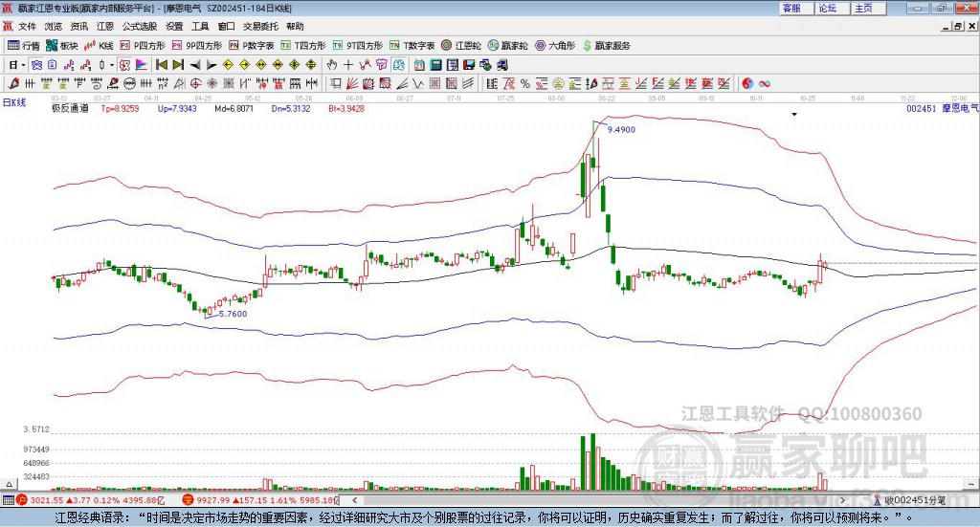The width and height of the screenshot is (980, 527).
Task: Click the Bt=3.9428 indicator value
Action: click(x=346, y=108)
